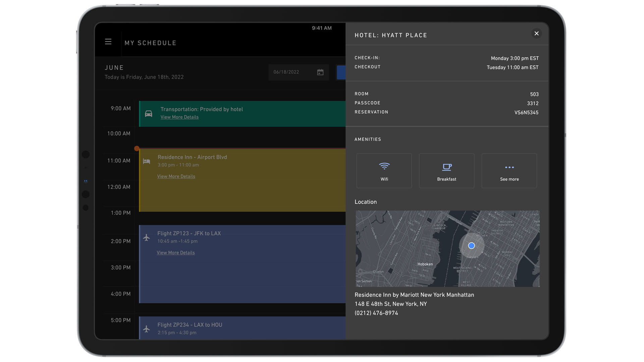This screenshot has width=644, height=362.
Task: Click Residence Inn by Mariott New York Manhattan
Action: [x=414, y=295]
